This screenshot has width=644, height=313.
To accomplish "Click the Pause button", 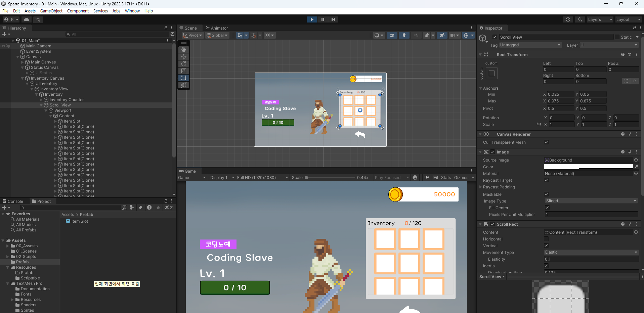I will pos(323,19).
